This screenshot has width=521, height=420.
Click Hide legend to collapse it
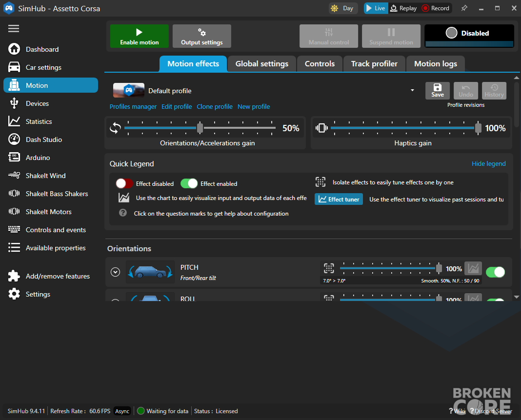(x=488, y=164)
